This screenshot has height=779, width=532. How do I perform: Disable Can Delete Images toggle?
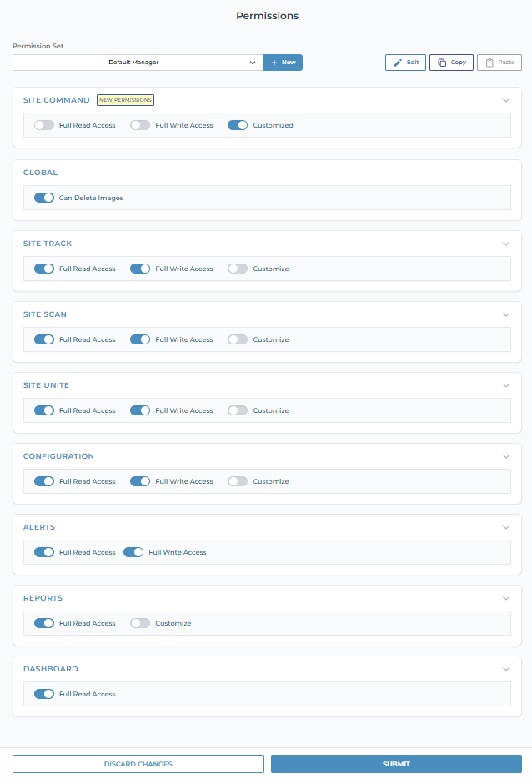click(x=44, y=198)
